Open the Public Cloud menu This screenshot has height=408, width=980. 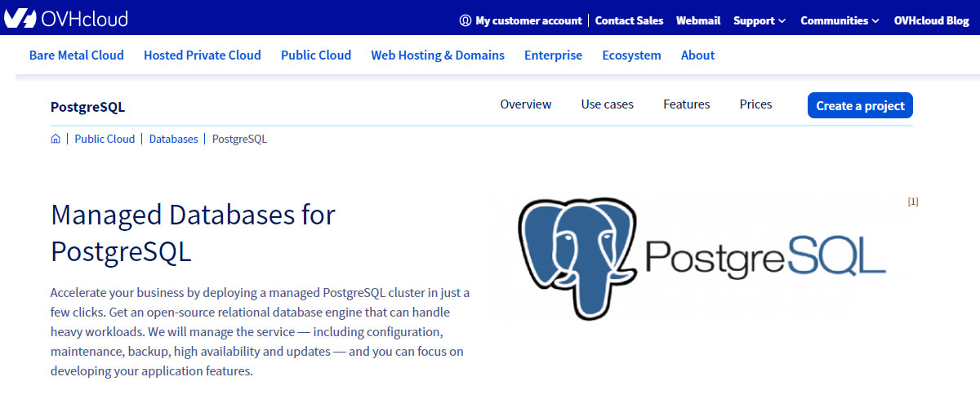pyautogui.click(x=316, y=55)
